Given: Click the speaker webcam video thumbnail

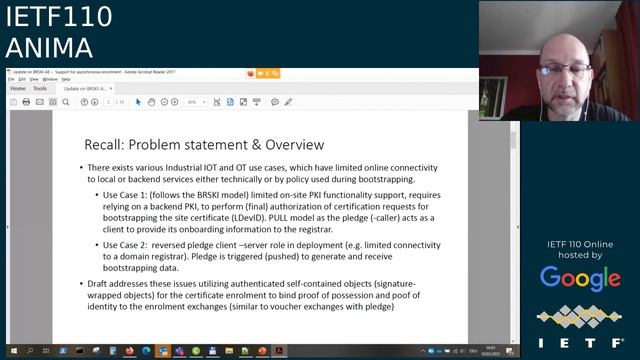Looking at the screenshot, I should 559,61.
